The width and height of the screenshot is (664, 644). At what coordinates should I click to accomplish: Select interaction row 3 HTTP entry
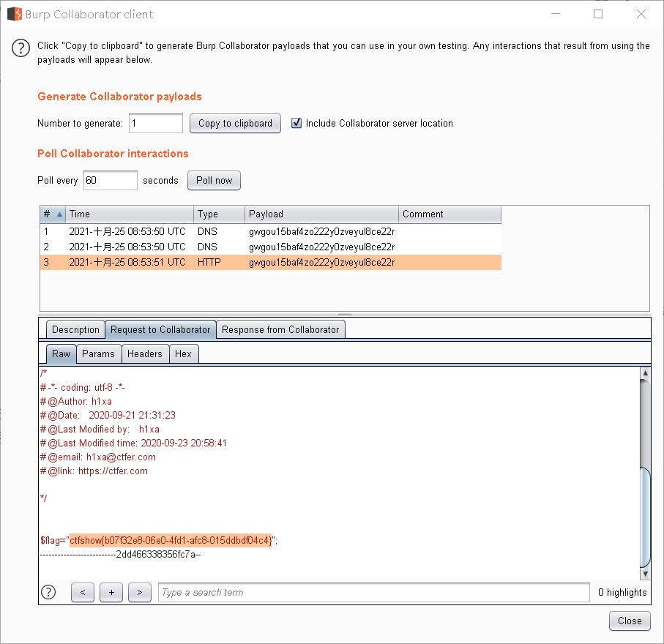(x=271, y=262)
